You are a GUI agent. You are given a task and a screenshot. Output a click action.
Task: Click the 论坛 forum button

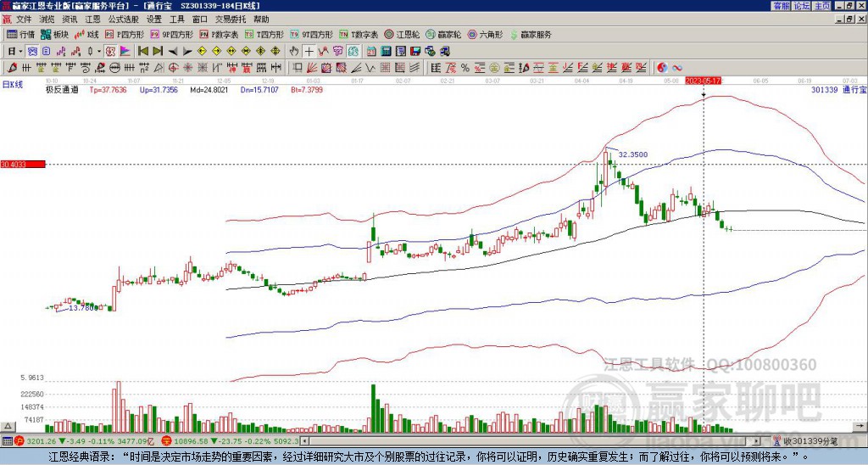802,6
